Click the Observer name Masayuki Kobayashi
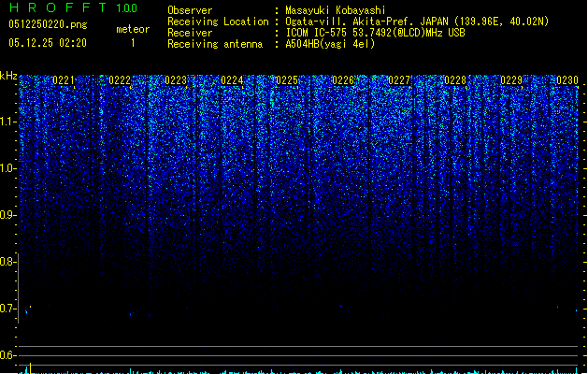The width and height of the screenshot is (588, 374). coord(336,10)
